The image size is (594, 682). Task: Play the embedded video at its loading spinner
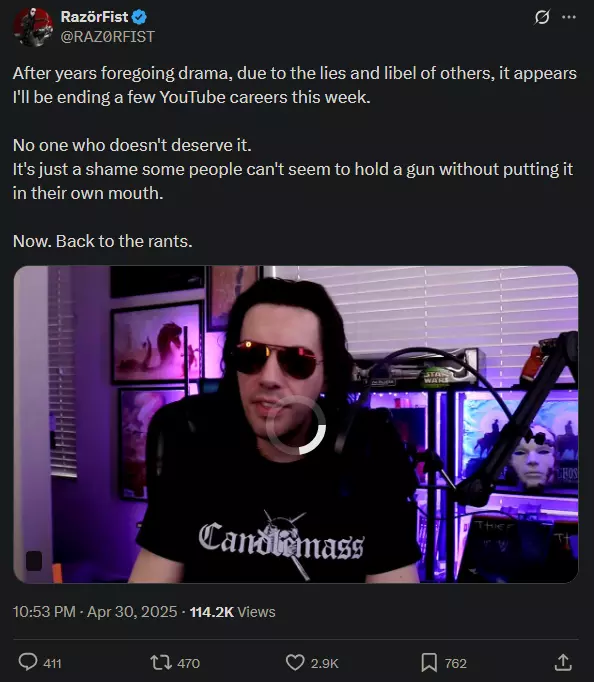pyautogui.click(x=296, y=425)
